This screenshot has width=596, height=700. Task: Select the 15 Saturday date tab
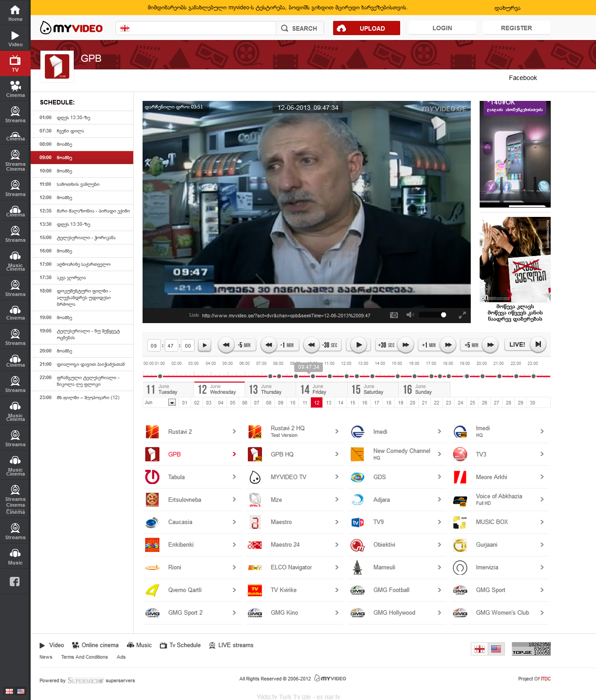pos(373,389)
